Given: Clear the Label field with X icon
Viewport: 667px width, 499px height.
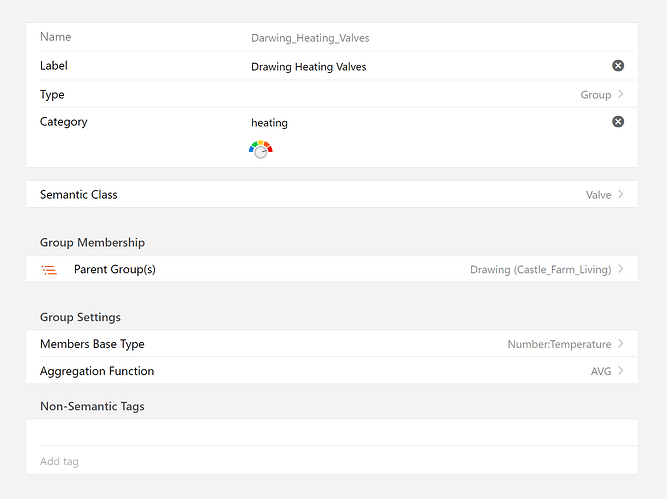Looking at the screenshot, I should click(x=618, y=66).
